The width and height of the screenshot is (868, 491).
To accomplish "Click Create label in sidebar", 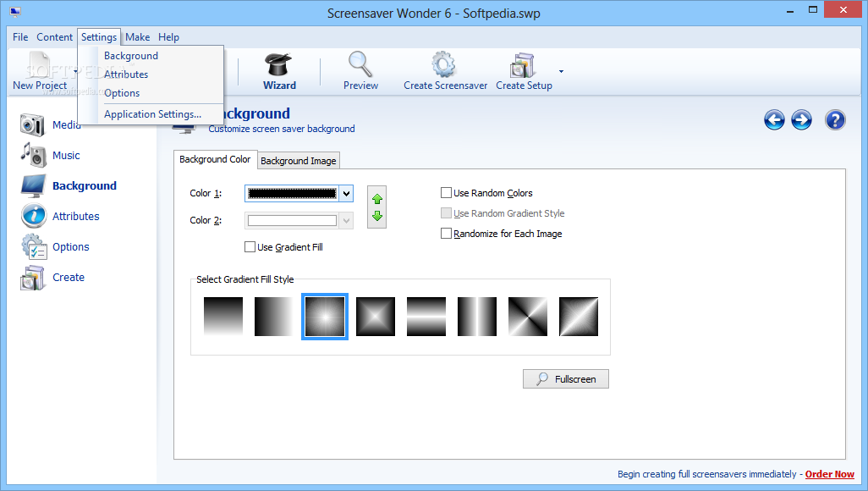I will [69, 277].
